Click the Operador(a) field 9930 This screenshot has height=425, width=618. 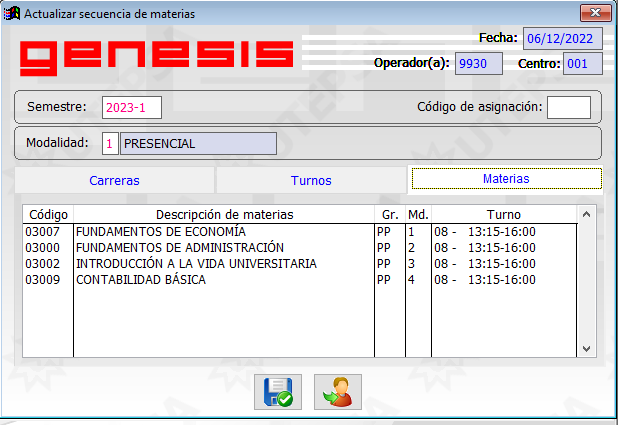(x=478, y=63)
